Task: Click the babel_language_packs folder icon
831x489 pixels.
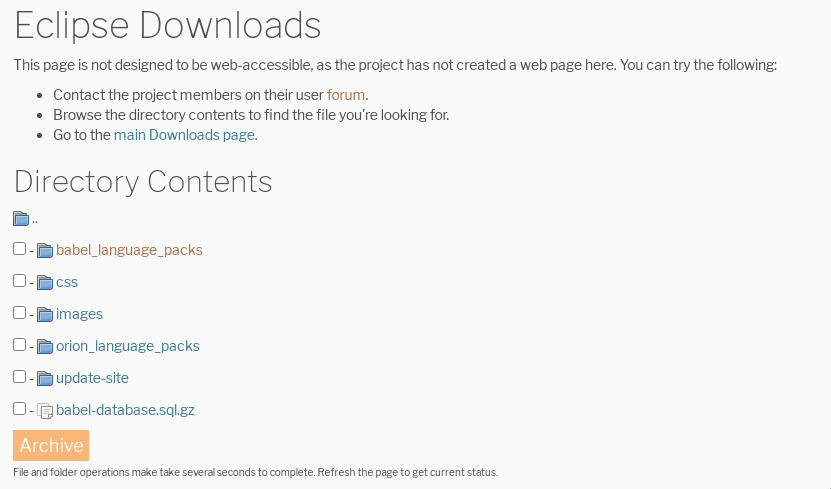Action: click(45, 250)
